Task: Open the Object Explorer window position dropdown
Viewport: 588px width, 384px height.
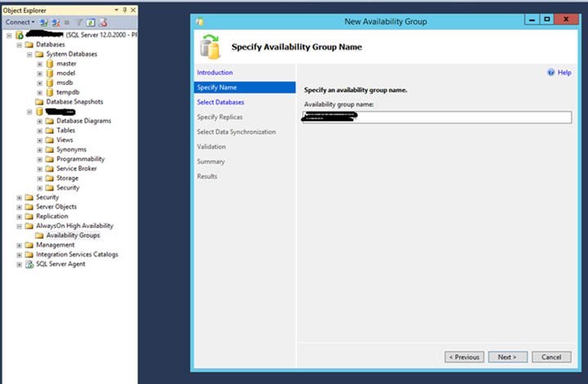Action: pos(116,10)
